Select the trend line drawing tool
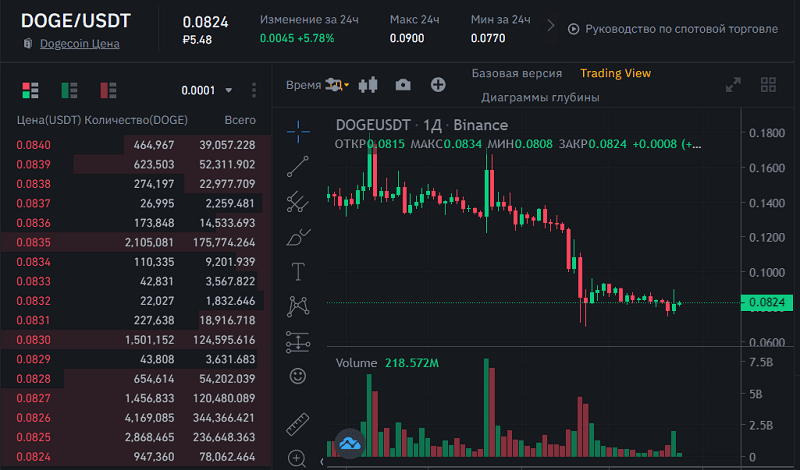The image size is (800, 470). 298,166
